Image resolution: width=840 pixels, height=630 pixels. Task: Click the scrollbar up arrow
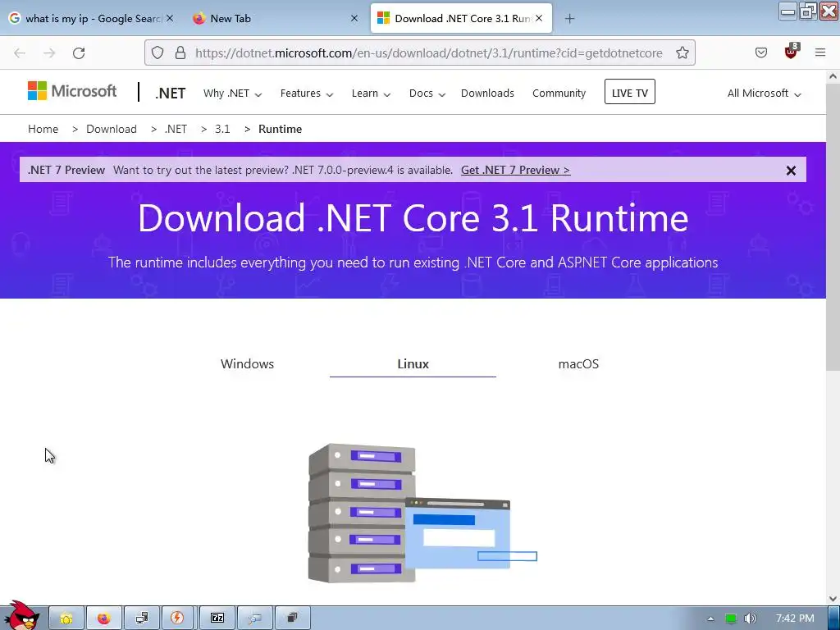[833, 76]
